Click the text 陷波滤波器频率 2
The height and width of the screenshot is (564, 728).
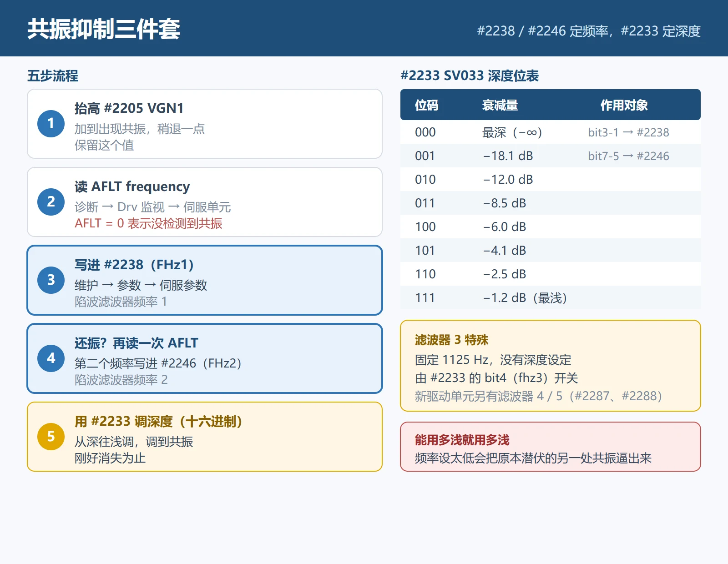click(x=121, y=380)
